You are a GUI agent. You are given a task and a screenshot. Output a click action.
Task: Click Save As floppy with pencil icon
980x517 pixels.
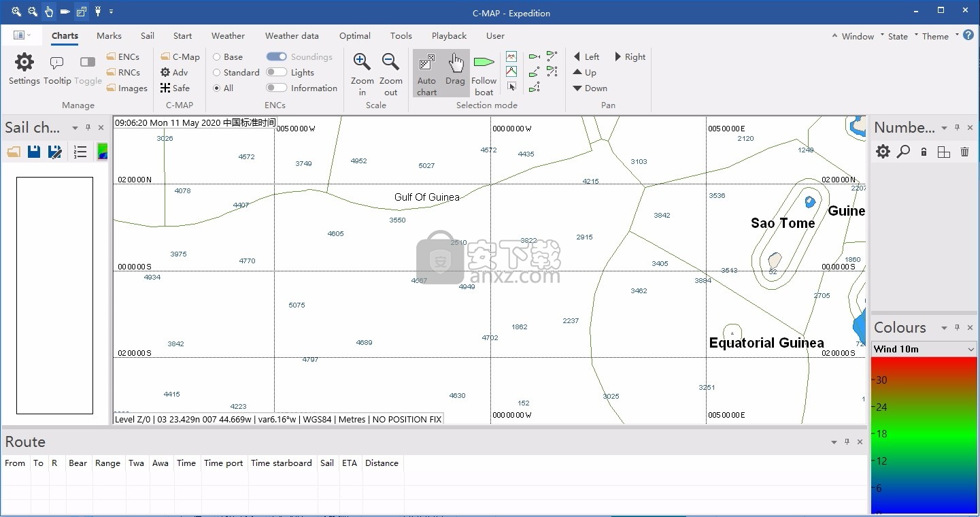[x=55, y=152]
